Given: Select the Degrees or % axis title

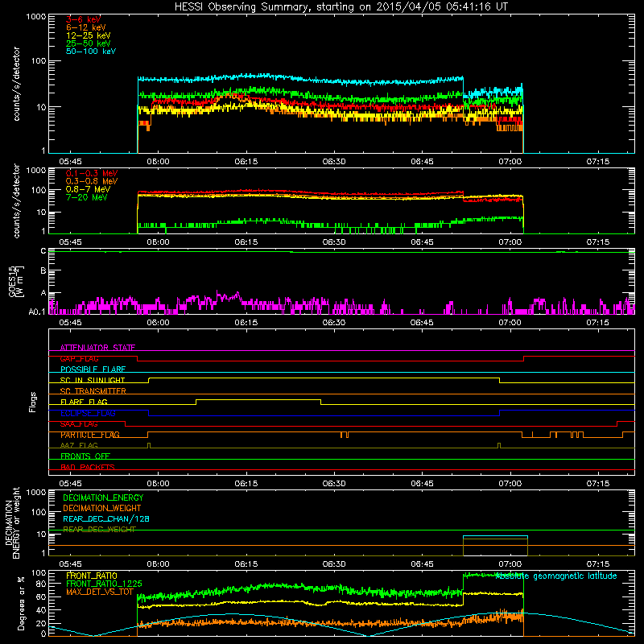Looking at the screenshot, I should [21, 604].
